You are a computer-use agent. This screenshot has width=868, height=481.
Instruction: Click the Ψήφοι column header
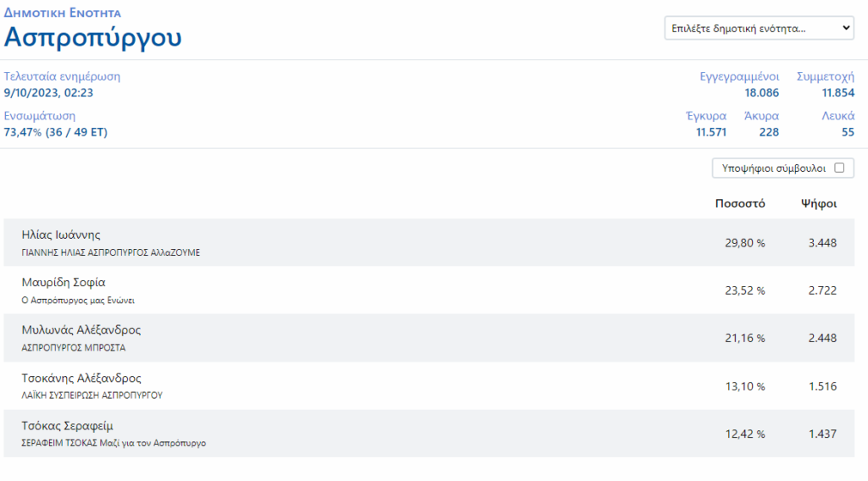pyautogui.click(x=819, y=203)
